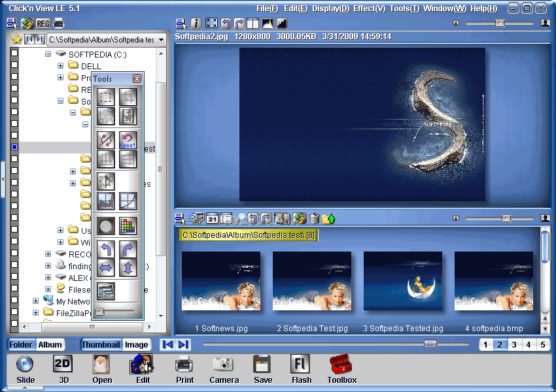Click the Save button

[x=263, y=370]
